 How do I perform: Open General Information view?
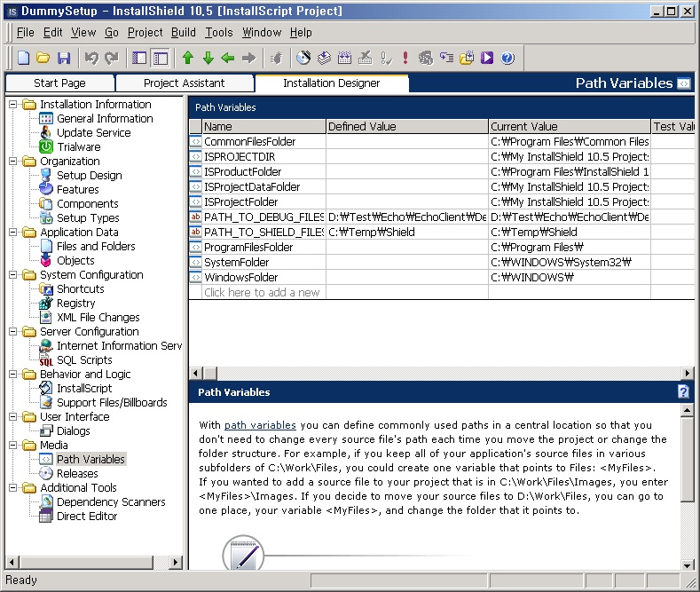[105, 119]
